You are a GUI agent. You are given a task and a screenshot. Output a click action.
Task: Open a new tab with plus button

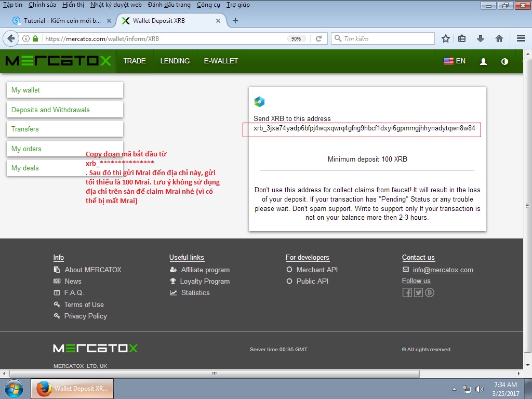click(235, 21)
